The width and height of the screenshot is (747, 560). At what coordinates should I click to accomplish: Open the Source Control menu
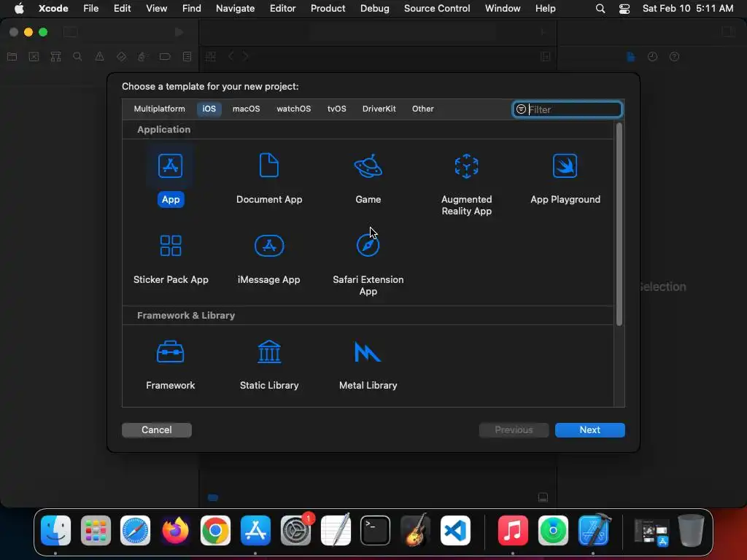[437, 9]
